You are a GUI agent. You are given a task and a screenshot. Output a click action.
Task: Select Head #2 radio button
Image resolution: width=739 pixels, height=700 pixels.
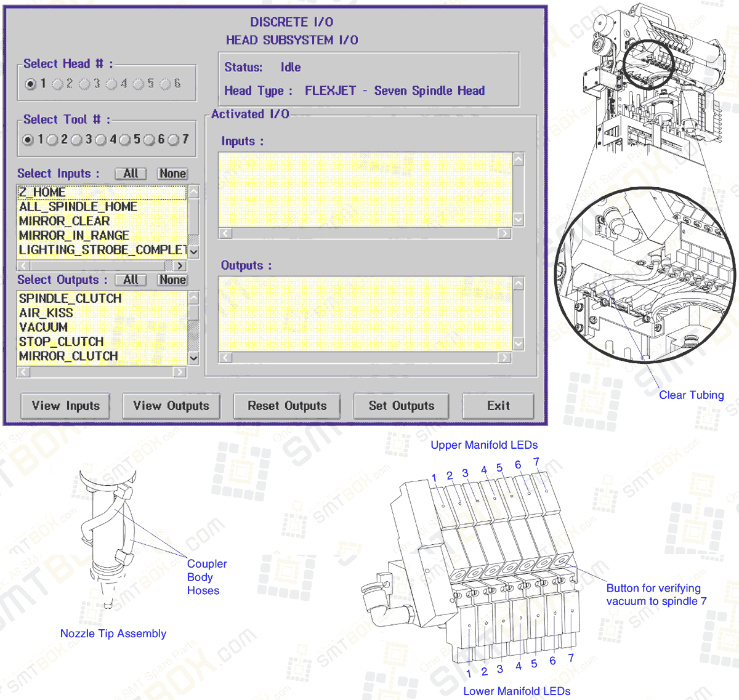pos(57,84)
